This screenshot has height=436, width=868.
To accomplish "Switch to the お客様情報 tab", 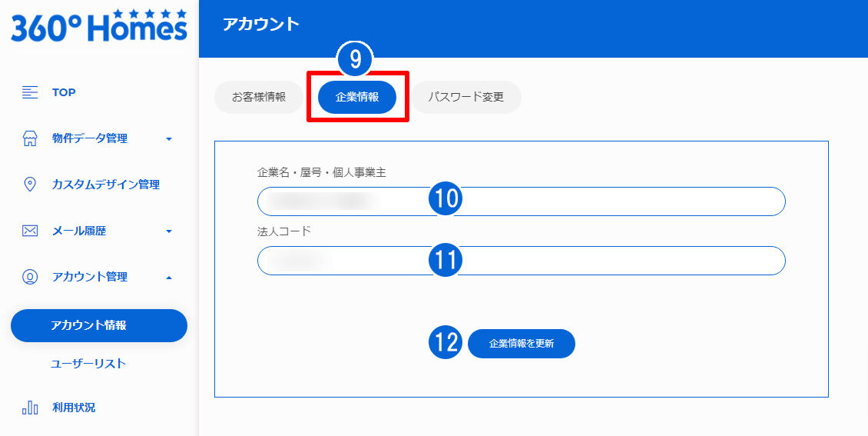I will pyautogui.click(x=259, y=98).
